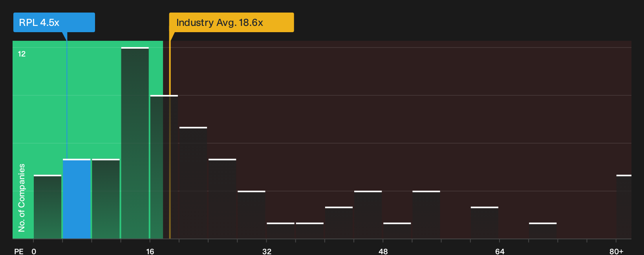The width and height of the screenshot is (644, 255).
Task: Click the x-axis label 80+
Action: [x=616, y=251]
